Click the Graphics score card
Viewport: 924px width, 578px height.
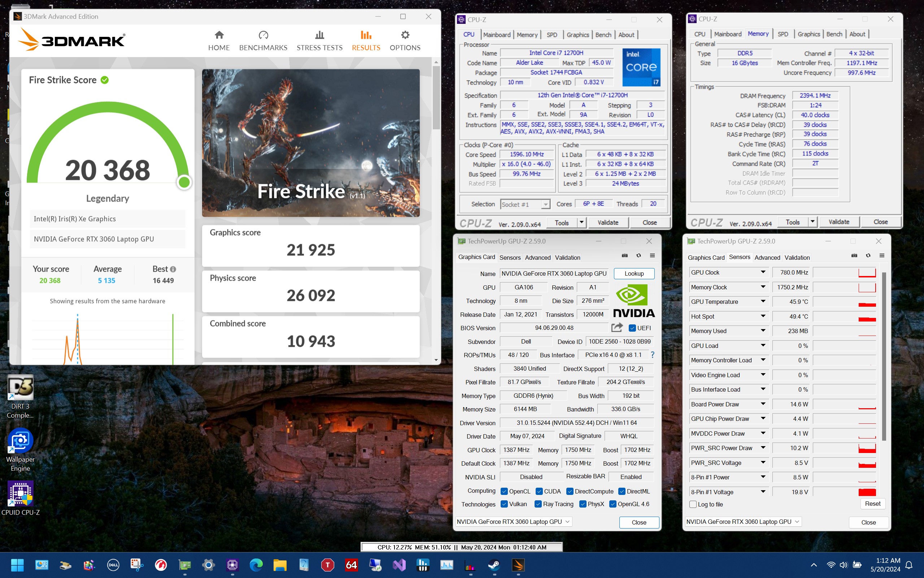pyautogui.click(x=310, y=245)
